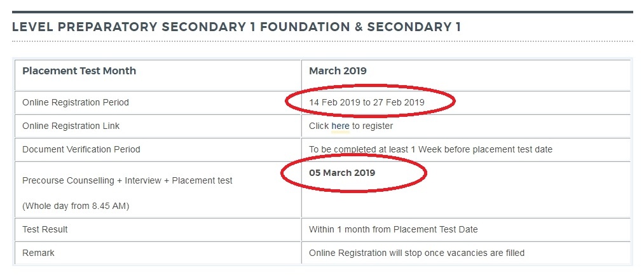Viewport: 644px width, 275px height.
Task: Click the "Document Verification Period" label
Action: point(81,149)
